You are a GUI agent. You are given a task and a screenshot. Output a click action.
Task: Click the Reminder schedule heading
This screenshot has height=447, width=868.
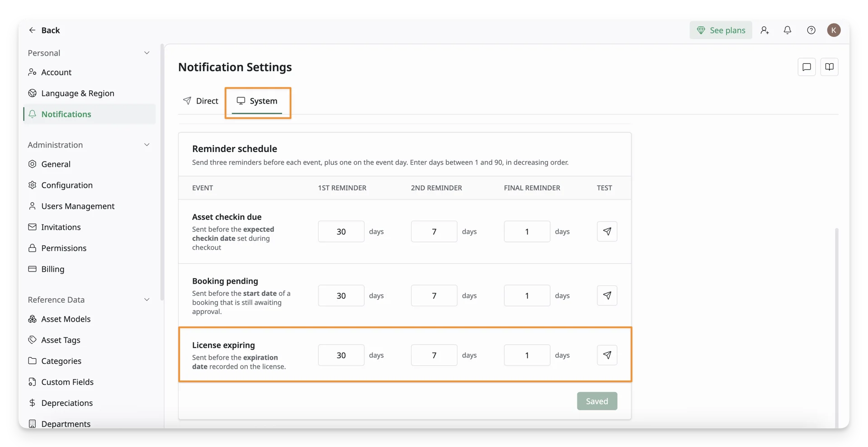(234, 149)
